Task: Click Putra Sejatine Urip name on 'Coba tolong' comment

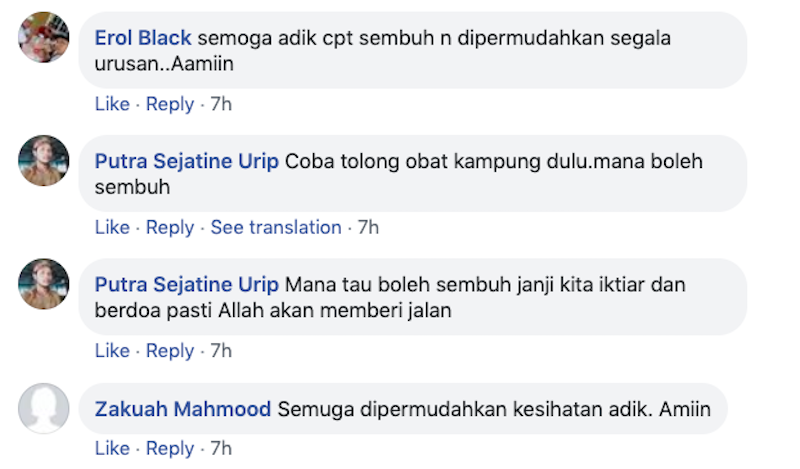Action: [188, 162]
